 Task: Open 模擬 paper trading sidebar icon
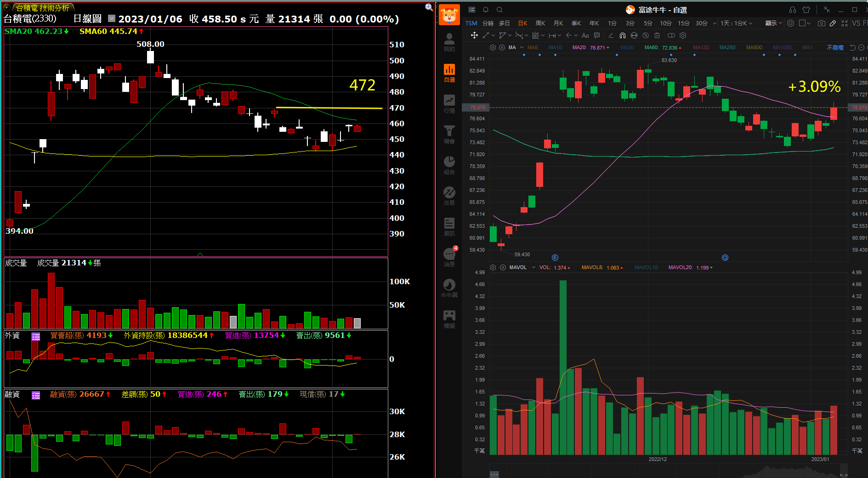[x=449, y=319]
